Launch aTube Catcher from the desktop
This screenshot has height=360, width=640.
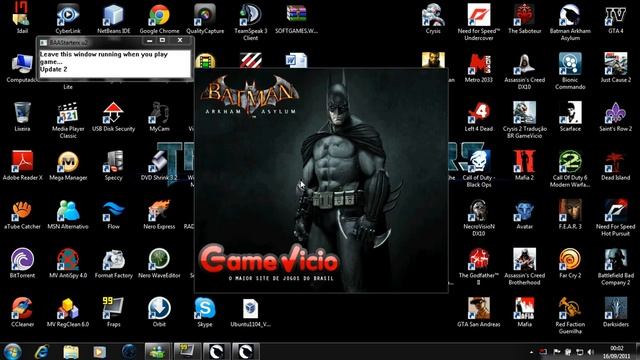[x=22, y=212]
